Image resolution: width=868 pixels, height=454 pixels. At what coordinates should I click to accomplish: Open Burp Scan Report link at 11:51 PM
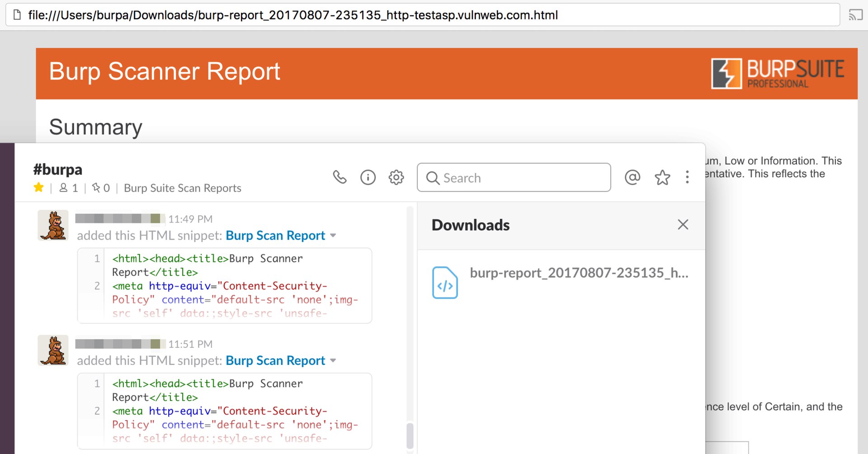click(x=275, y=360)
